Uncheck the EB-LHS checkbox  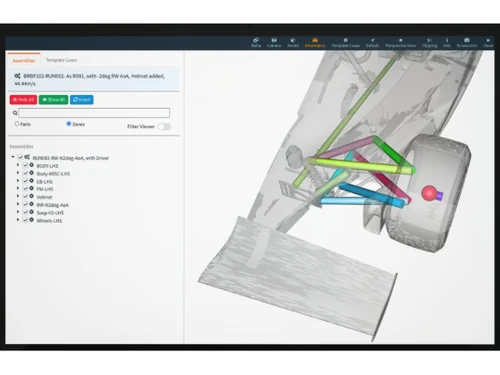(25, 181)
